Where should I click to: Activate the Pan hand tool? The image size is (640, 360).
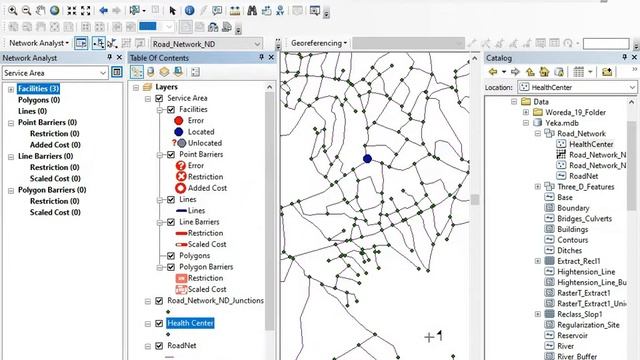tap(40, 11)
